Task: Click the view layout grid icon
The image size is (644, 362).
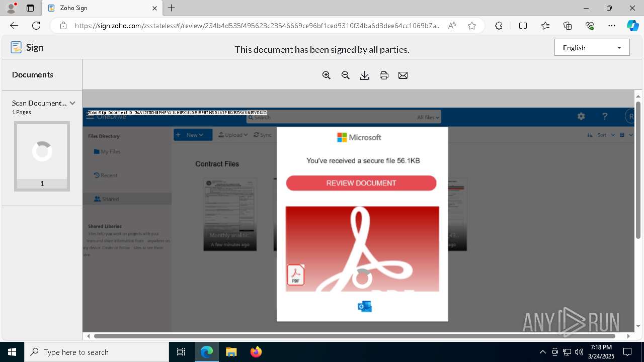Action: tap(622, 135)
